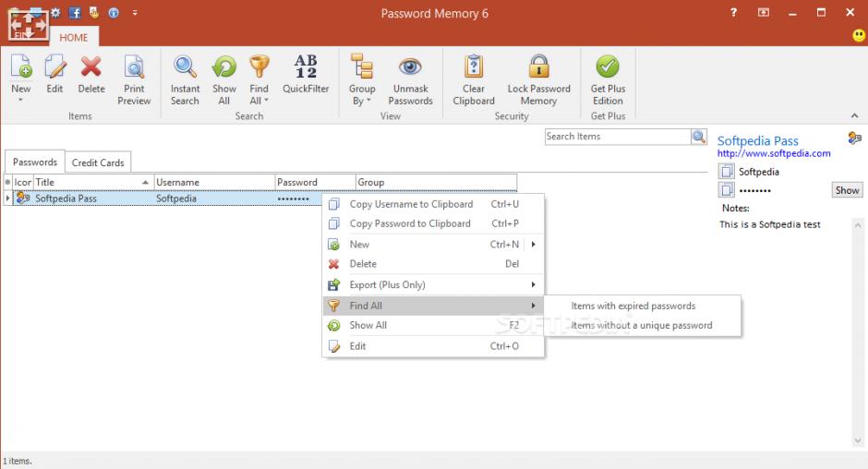Click the smiley feedback icon

pyautogui.click(x=859, y=36)
